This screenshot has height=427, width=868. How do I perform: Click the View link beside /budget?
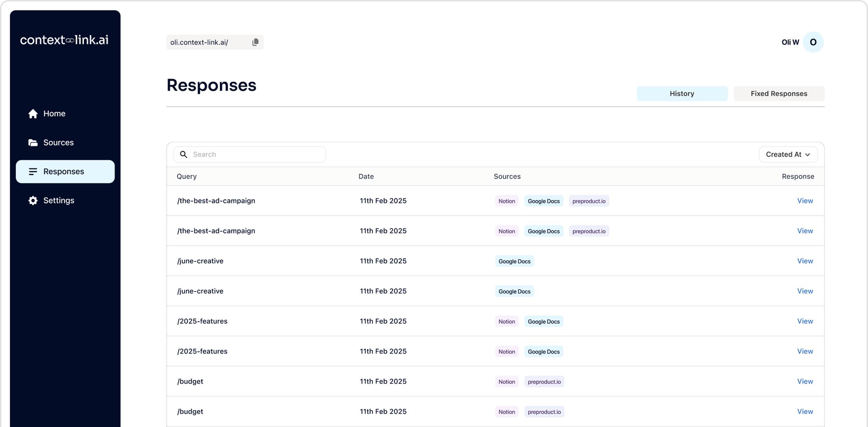[805, 381]
